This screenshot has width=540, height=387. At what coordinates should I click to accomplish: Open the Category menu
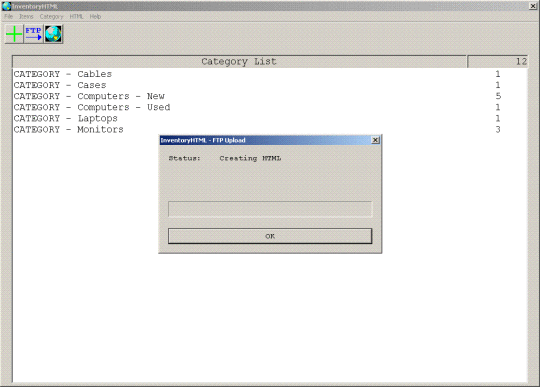coord(51,17)
